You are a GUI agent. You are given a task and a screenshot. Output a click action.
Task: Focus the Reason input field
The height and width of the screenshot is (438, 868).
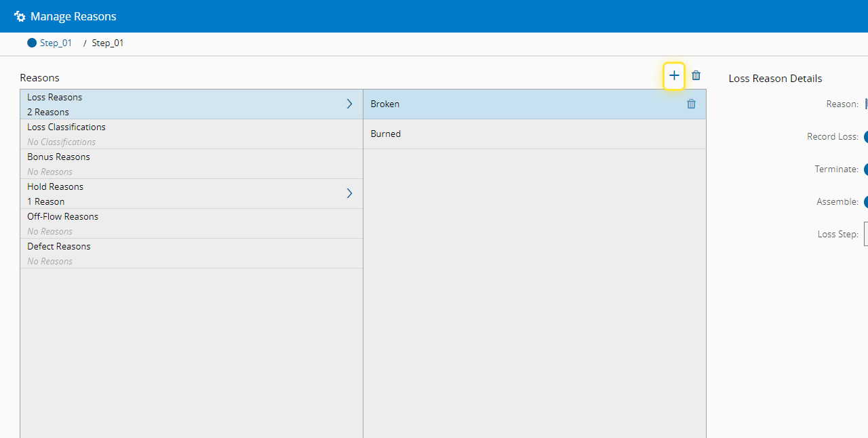(866, 104)
